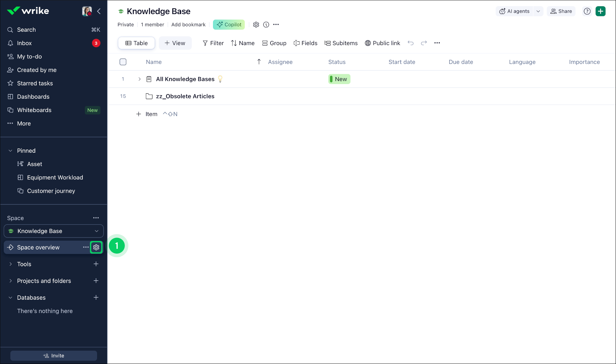This screenshot has height=364, width=616.
Task: Open the user profile avatar
Action: click(x=87, y=11)
